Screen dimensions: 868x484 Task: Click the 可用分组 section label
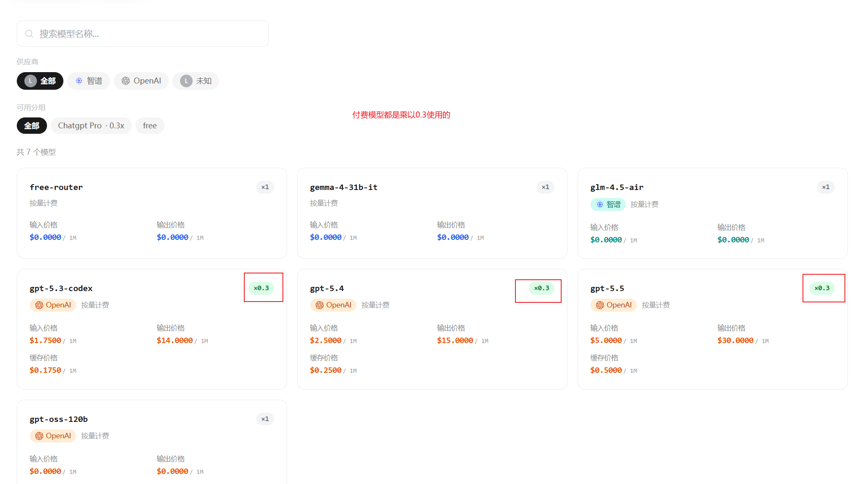(x=31, y=107)
